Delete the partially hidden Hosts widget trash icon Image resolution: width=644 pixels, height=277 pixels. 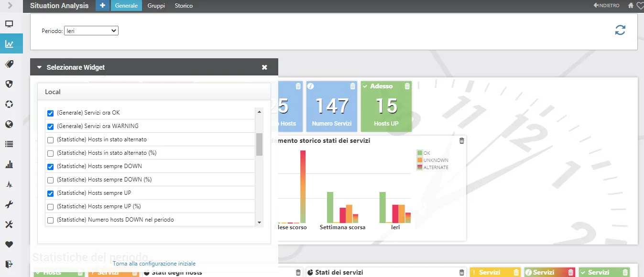298,86
